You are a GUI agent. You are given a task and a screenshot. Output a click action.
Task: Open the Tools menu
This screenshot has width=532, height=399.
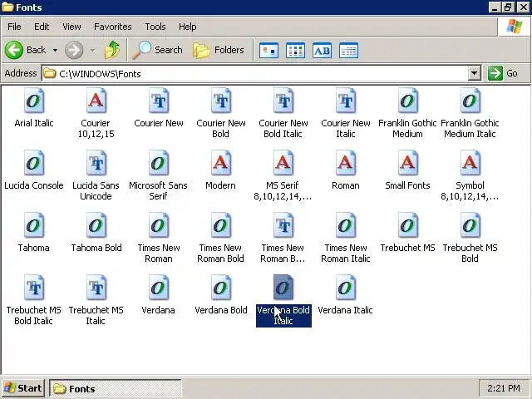pyautogui.click(x=155, y=27)
